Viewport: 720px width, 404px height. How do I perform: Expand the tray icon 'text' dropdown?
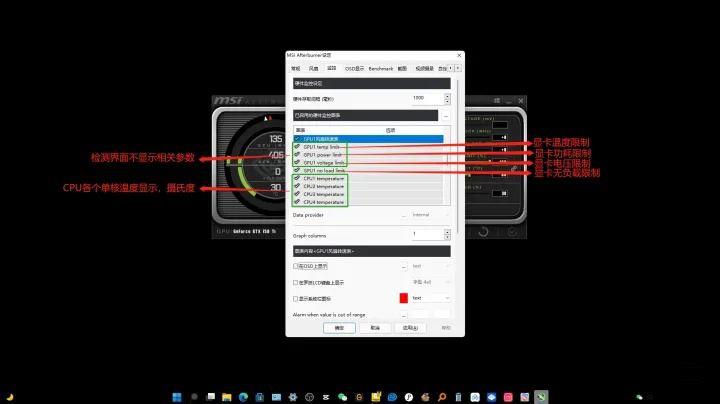[x=430, y=298]
